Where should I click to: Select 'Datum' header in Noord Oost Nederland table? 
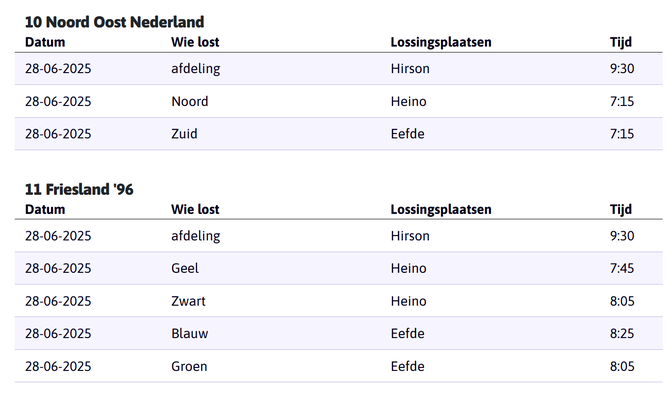tap(45, 42)
